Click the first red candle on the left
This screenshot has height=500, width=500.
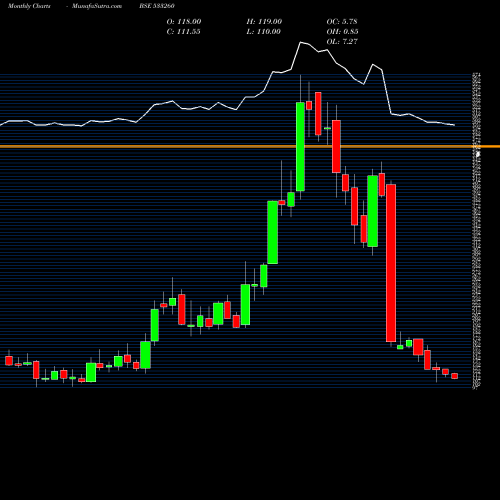tap(9, 361)
